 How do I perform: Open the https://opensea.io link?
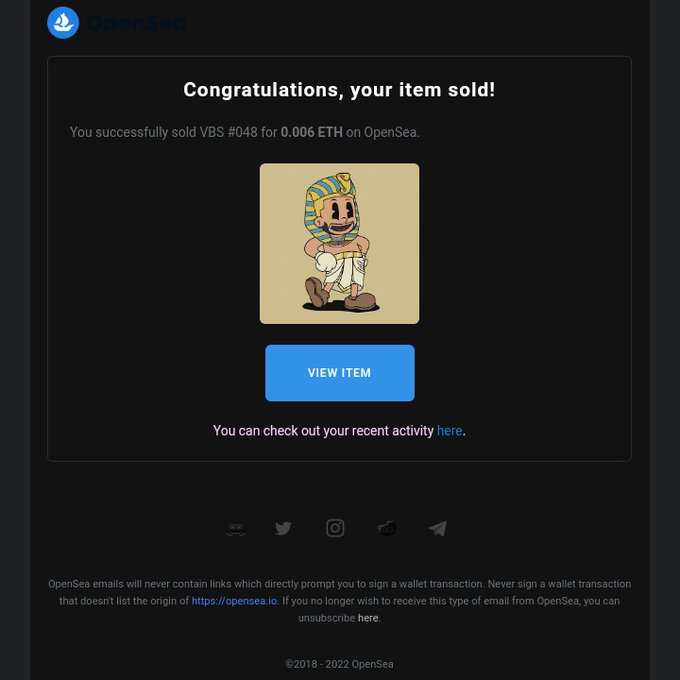[234, 601]
